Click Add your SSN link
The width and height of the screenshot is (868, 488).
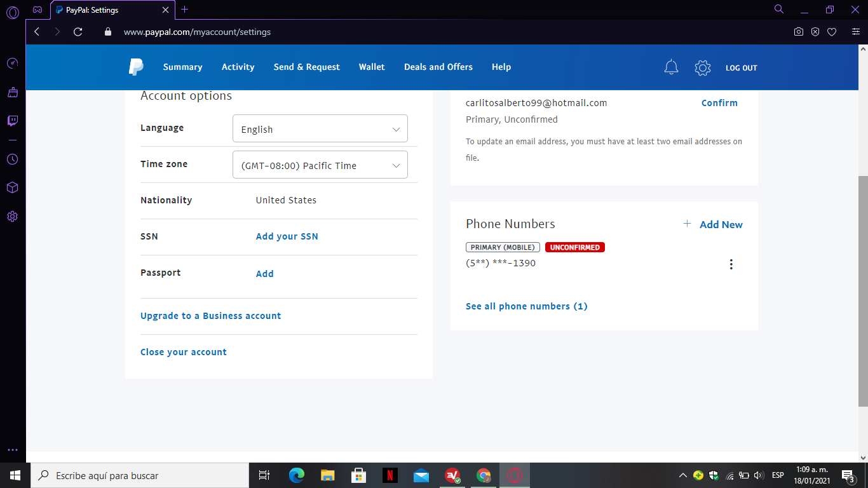(x=287, y=236)
